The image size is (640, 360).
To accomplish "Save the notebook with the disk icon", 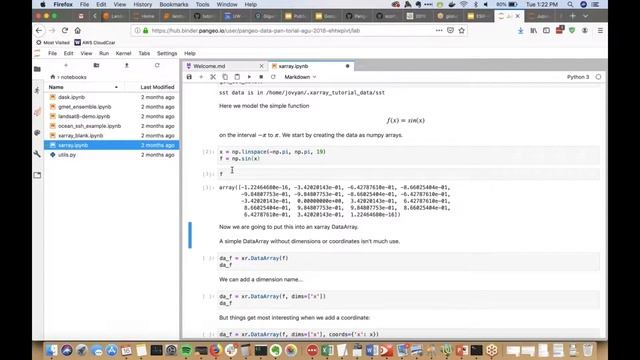I will click(x=189, y=77).
